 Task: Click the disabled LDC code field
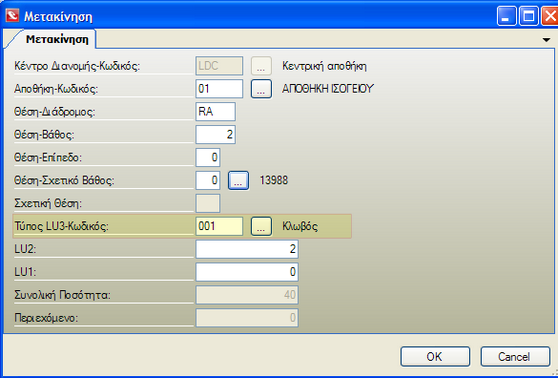[x=219, y=66]
